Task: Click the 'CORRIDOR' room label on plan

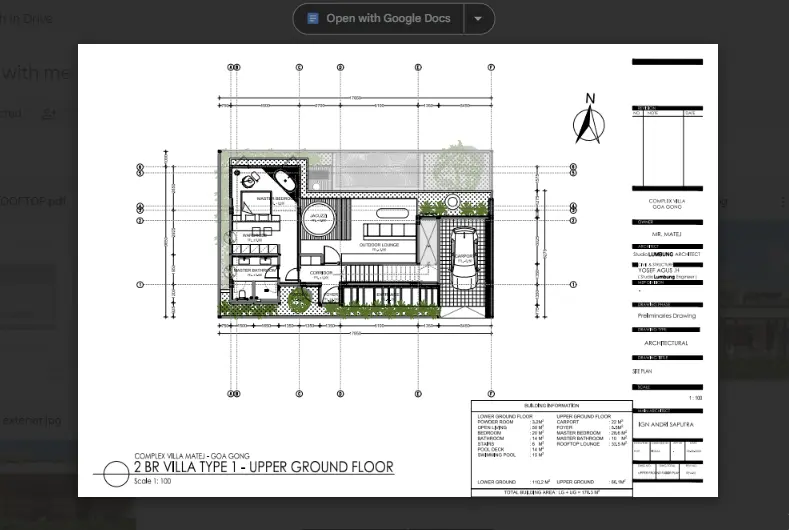Action: pos(321,273)
